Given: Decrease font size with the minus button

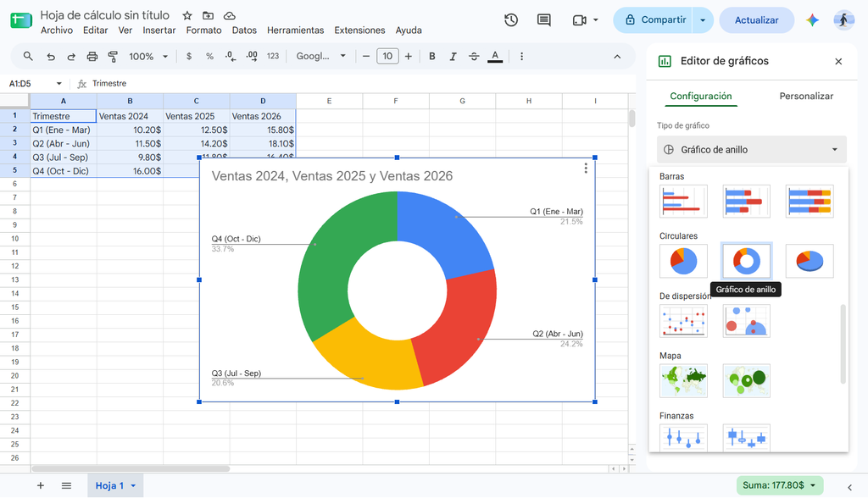Looking at the screenshot, I should (x=366, y=57).
